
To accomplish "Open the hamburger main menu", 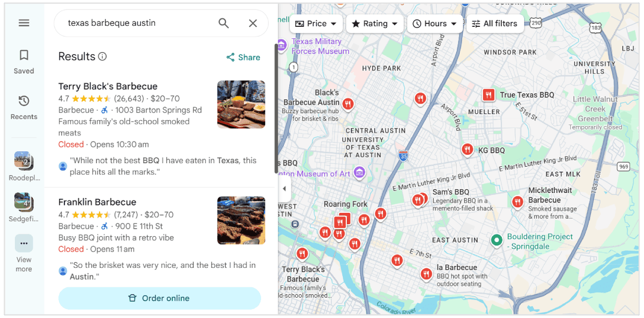I will pyautogui.click(x=24, y=23).
